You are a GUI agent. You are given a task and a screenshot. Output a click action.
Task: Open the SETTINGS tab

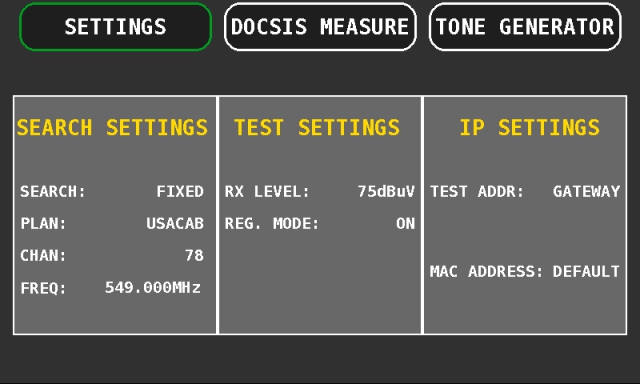click(116, 27)
